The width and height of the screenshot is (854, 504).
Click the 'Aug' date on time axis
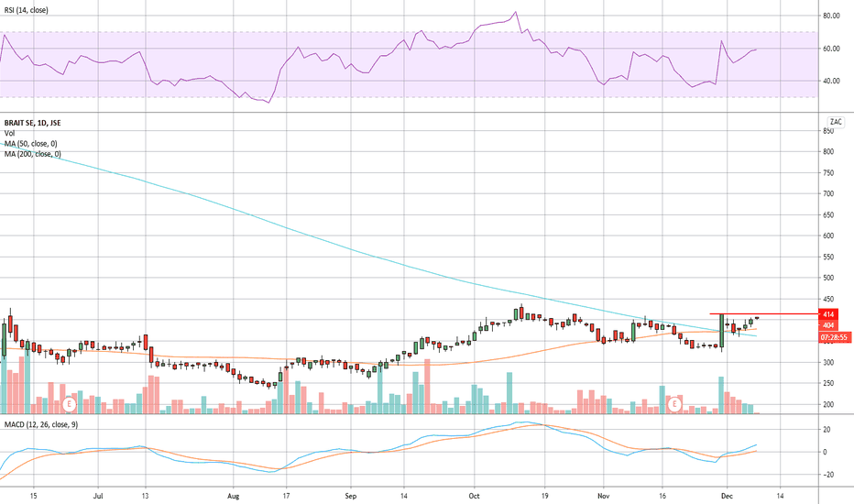coord(233,497)
